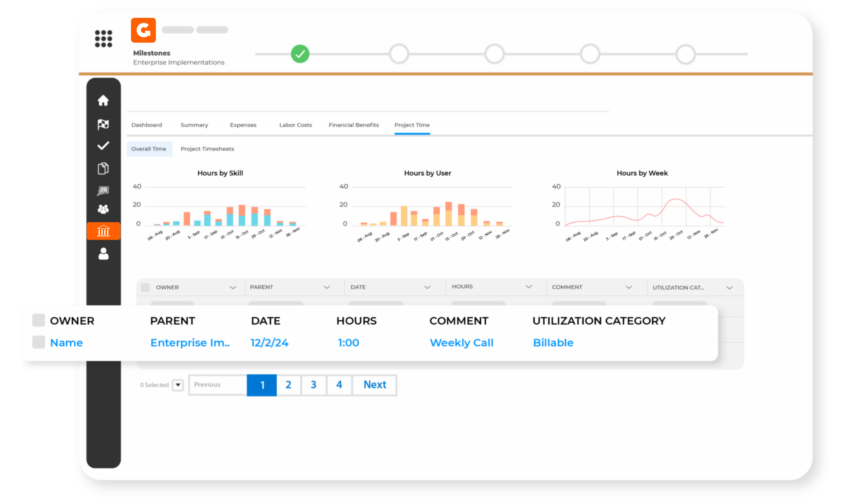Go to the Next page
The height and width of the screenshot is (504, 853).
pyautogui.click(x=375, y=385)
